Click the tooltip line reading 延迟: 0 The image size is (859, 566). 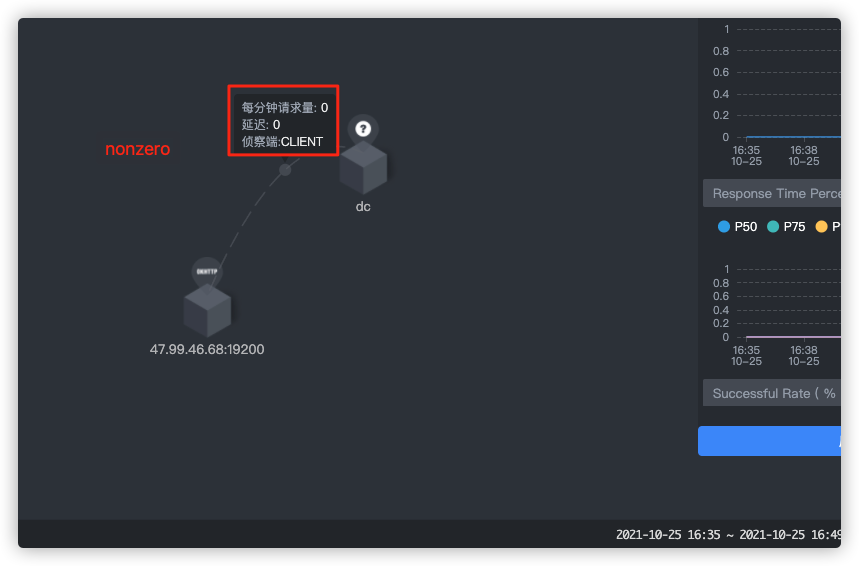coord(261,125)
